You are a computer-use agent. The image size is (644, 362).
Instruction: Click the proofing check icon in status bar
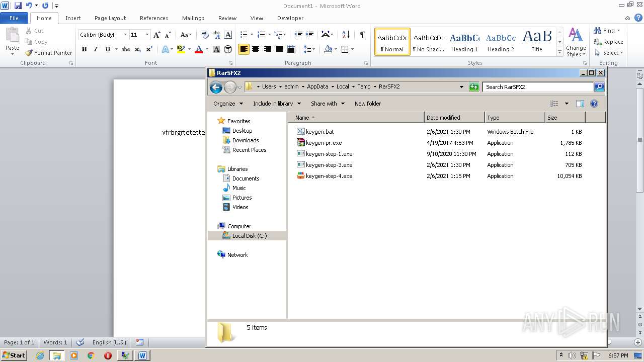click(x=80, y=342)
